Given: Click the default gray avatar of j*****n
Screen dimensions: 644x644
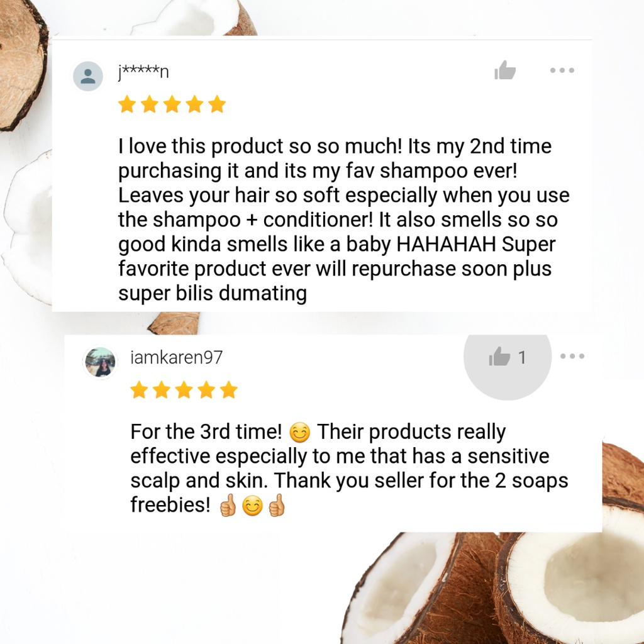Looking at the screenshot, I should pos(88,76).
